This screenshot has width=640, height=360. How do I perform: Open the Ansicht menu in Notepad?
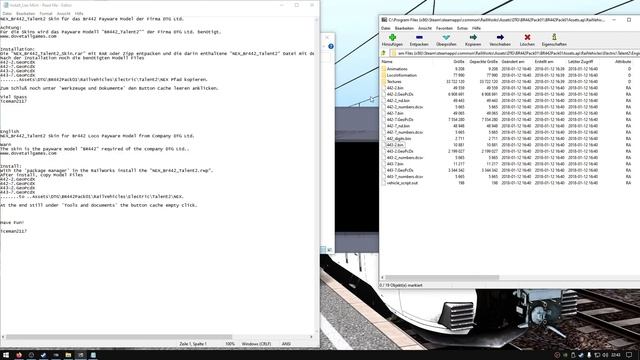63,13
